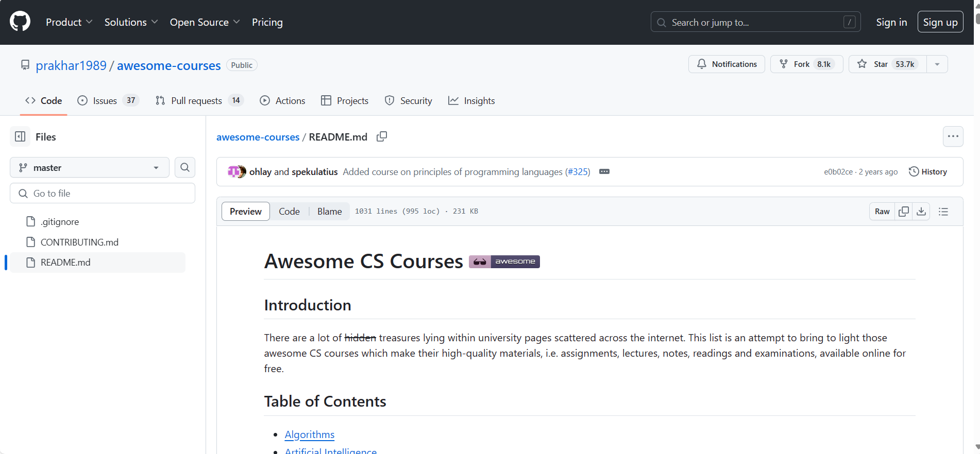
Task: Open the document outline list icon
Action: click(x=943, y=212)
